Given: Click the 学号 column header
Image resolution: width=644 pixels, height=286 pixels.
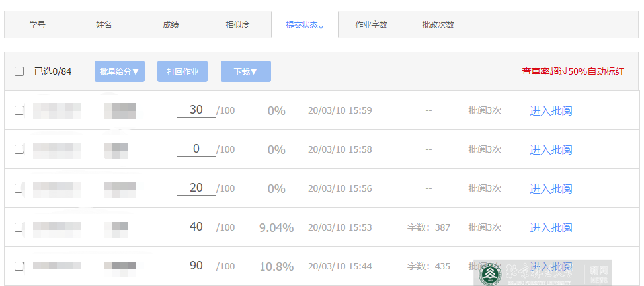Looking at the screenshot, I should (38, 25).
